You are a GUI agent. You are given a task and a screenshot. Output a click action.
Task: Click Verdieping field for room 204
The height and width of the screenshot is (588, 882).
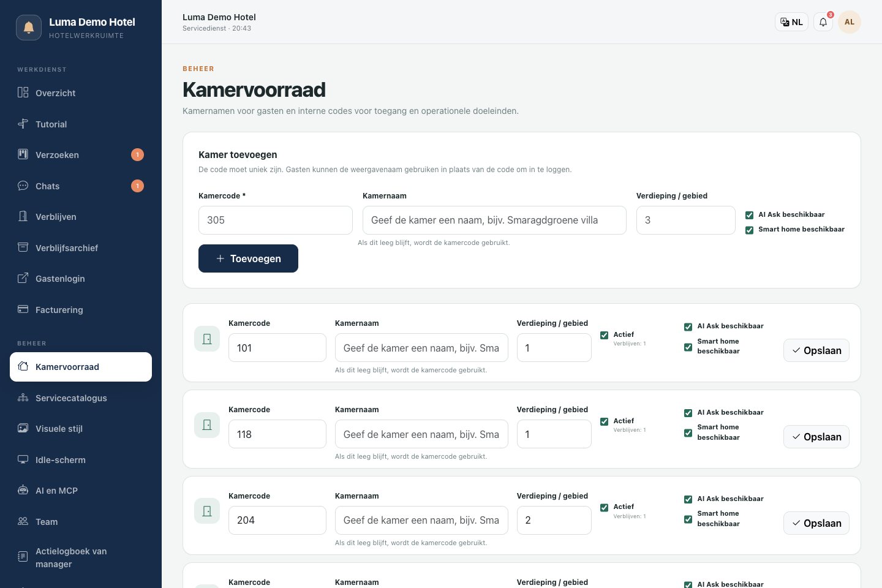pyautogui.click(x=554, y=520)
